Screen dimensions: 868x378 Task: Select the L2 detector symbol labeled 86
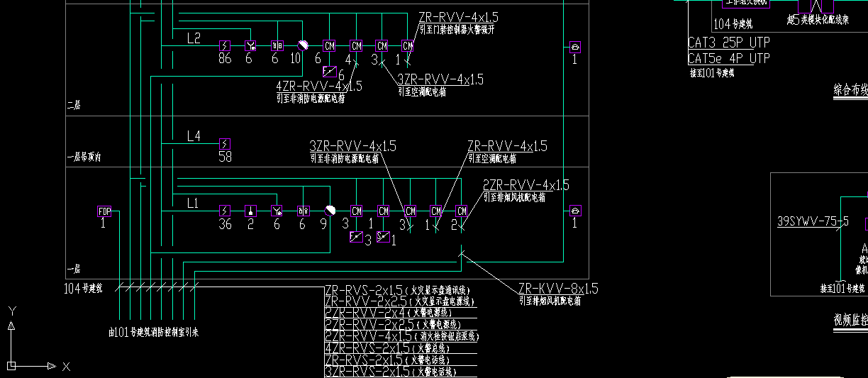tap(225, 46)
